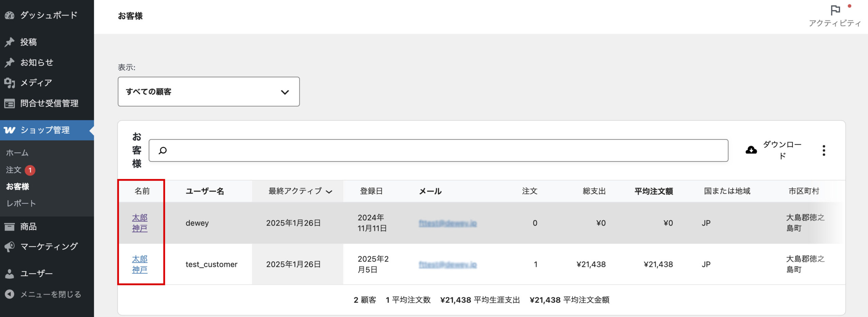Image resolution: width=868 pixels, height=317 pixels.
Task: Open the レポート submenu item
Action: (21, 203)
